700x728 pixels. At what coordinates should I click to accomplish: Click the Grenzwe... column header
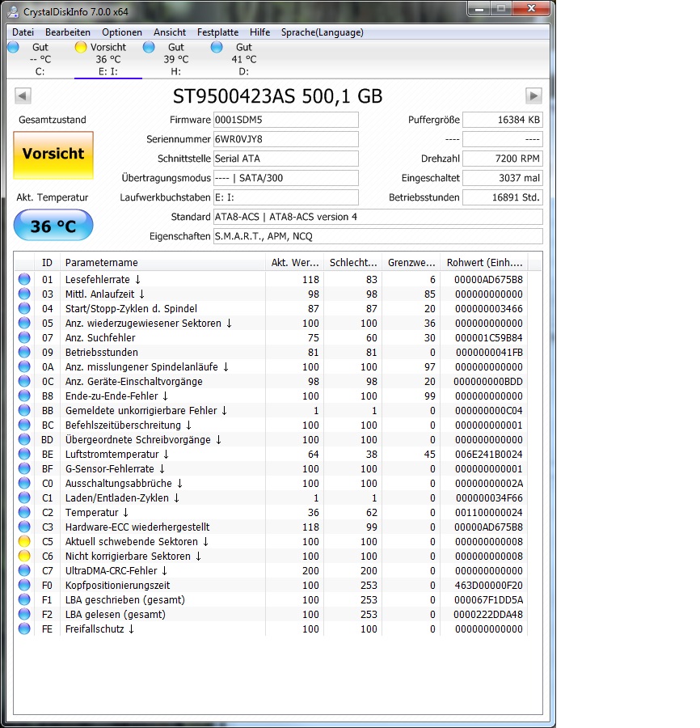pos(411,262)
